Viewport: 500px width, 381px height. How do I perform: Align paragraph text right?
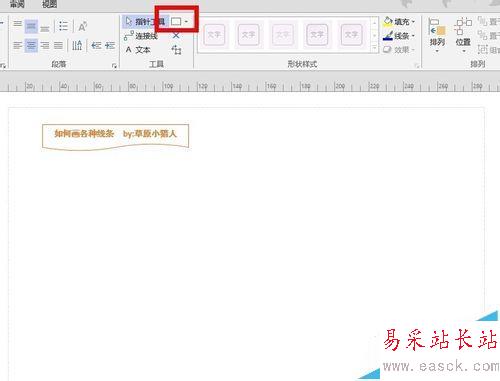point(45,45)
